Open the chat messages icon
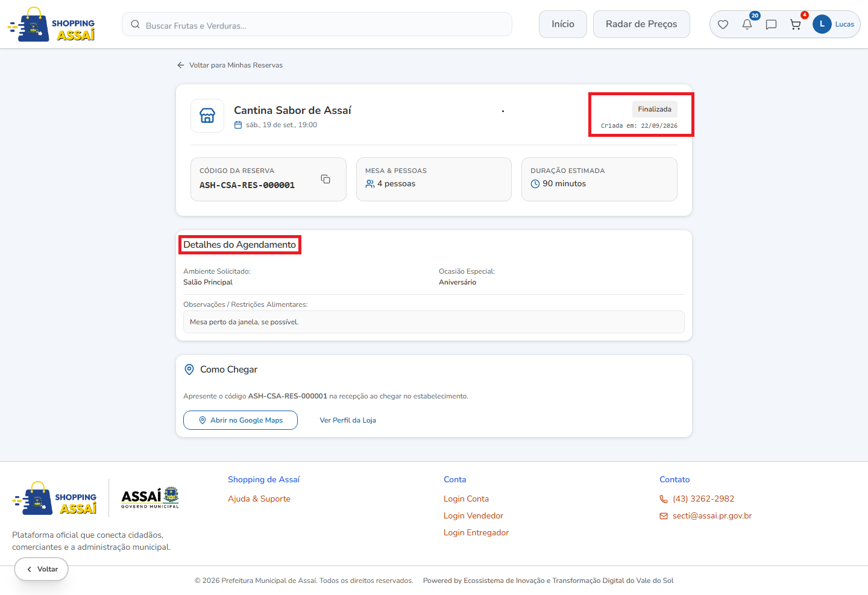The width and height of the screenshot is (868, 595). (771, 25)
